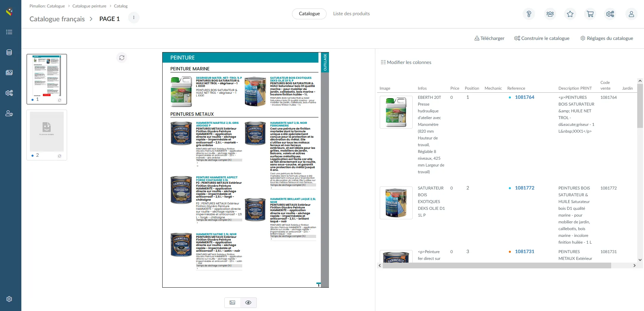Click the Price column header
The height and width of the screenshot is (311, 644).
click(x=455, y=88)
